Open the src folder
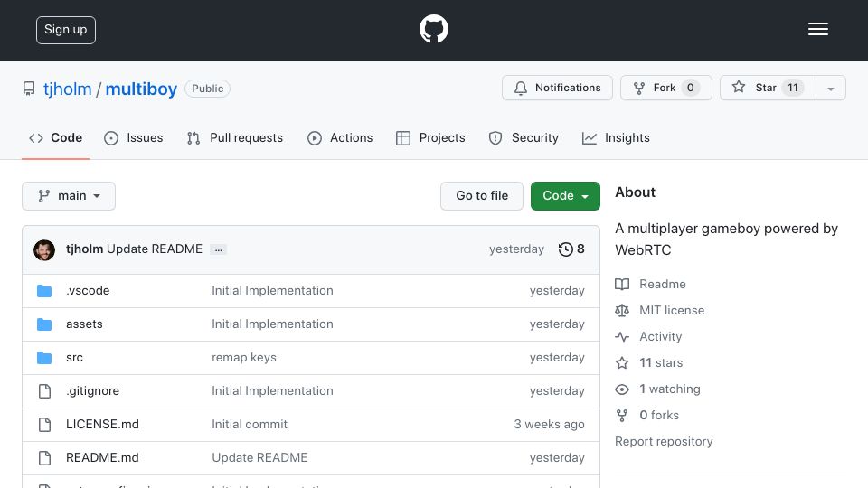 [74, 358]
